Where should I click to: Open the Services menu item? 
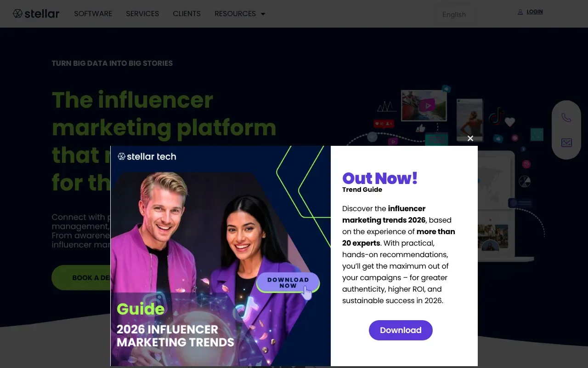[x=142, y=14]
